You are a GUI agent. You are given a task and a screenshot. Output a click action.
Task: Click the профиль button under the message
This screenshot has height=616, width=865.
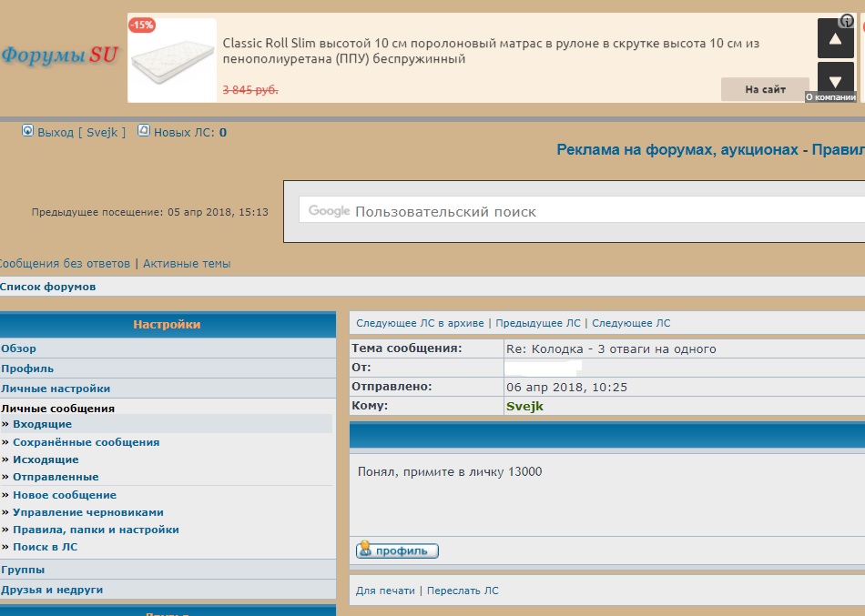pyautogui.click(x=397, y=550)
